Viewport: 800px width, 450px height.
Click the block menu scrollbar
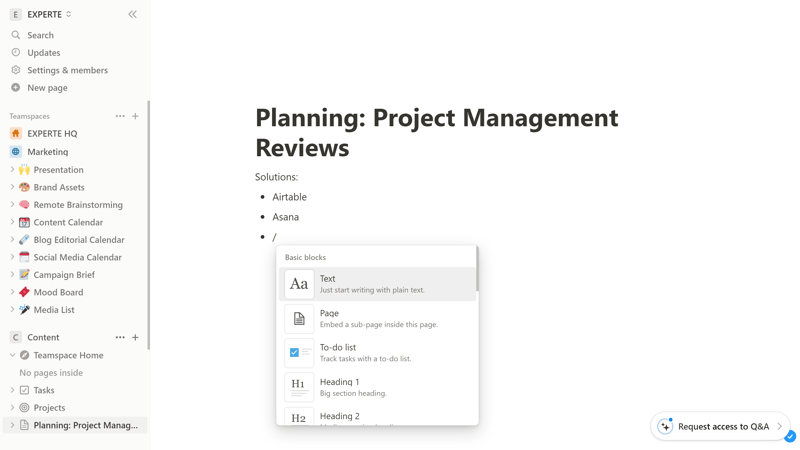[x=477, y=269]
